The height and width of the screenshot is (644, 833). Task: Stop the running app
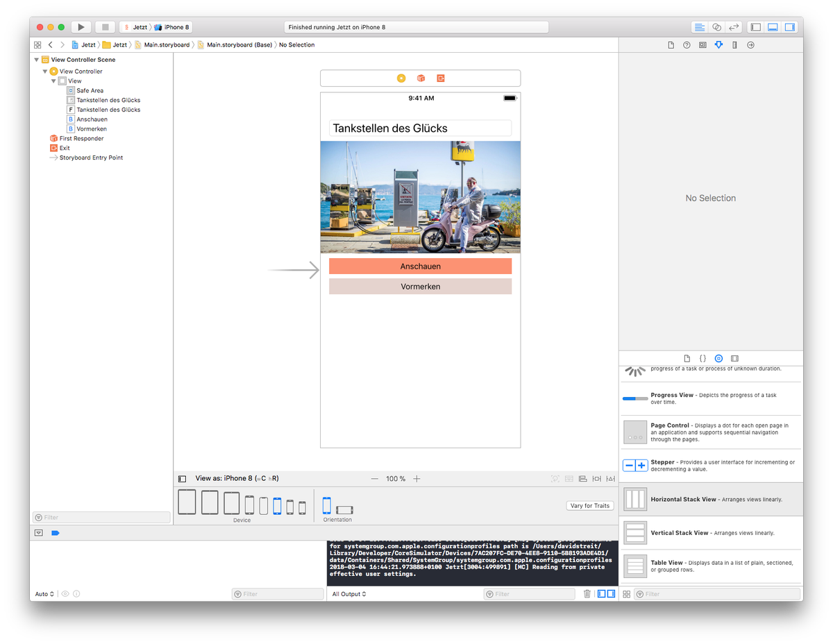[x=105, y=26]
